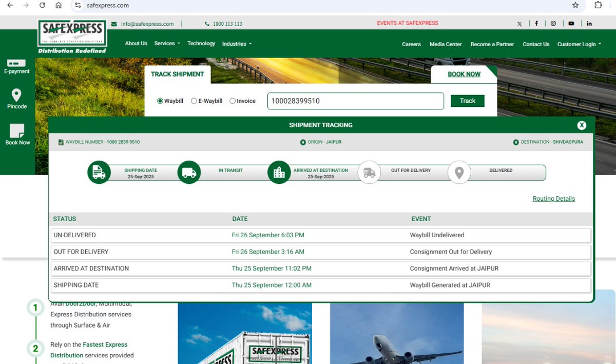The width and height of the screenshot is (616, 364).
Task: Click the info@safexpress.com email link
Action: point(147,24)
